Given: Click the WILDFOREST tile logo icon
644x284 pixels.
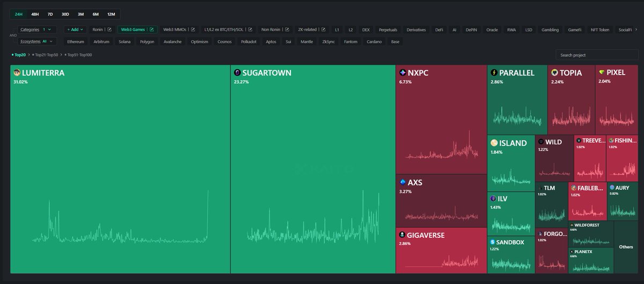Looking at the screenshot, I should point(572,226).
